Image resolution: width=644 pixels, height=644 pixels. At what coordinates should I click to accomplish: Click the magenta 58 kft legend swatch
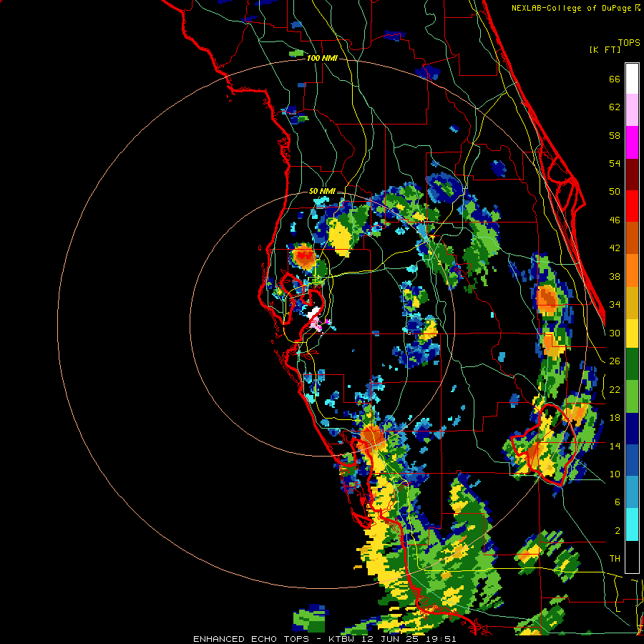tap(632, 142)
